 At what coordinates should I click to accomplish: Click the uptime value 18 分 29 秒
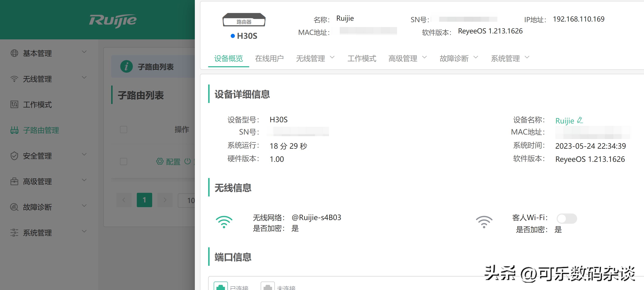[288, 146]
